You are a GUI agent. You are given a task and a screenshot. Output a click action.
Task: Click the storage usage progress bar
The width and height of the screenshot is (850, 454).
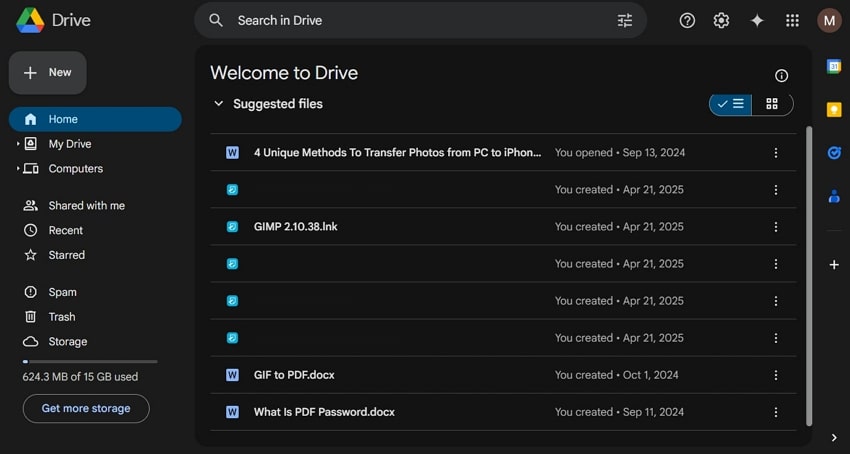point(90,361)
